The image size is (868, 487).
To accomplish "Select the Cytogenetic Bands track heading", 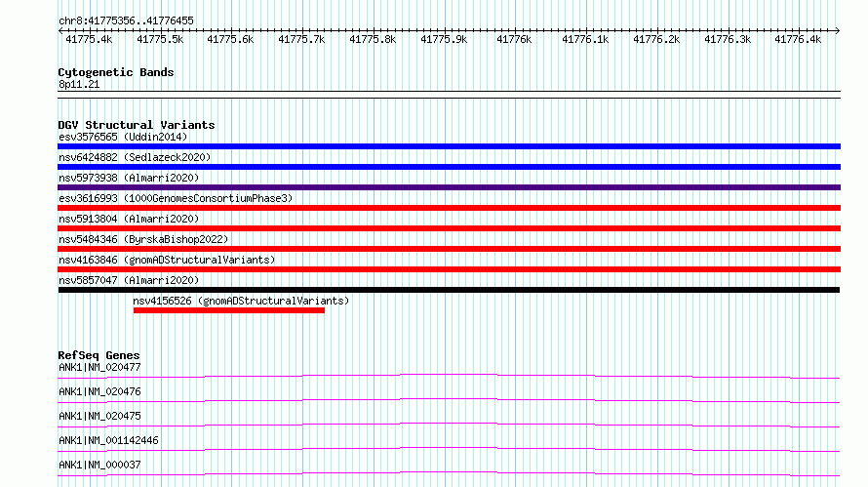I will coord(116,72).
